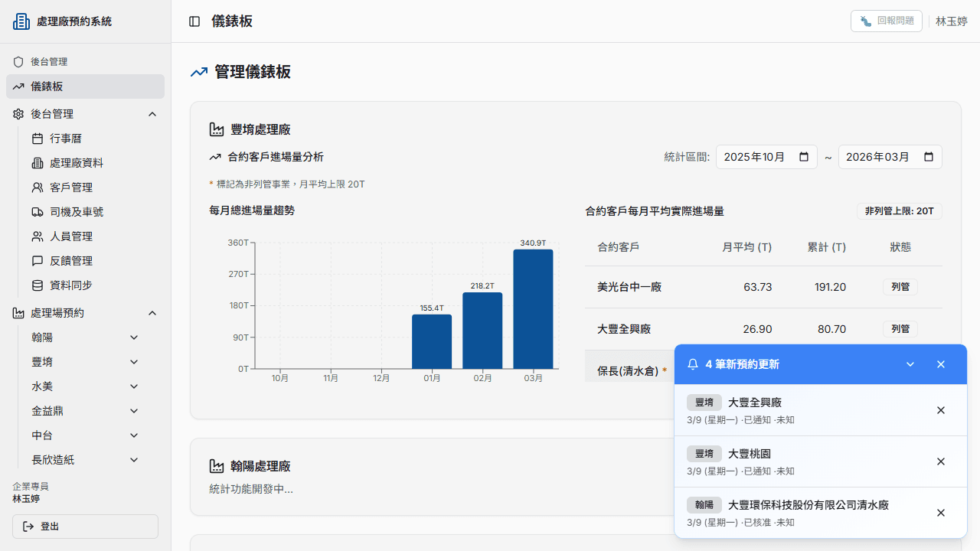Click the factory icon beside 豐堉處理廠
This screenshot has height=551, width=980.
coord(217,129)
